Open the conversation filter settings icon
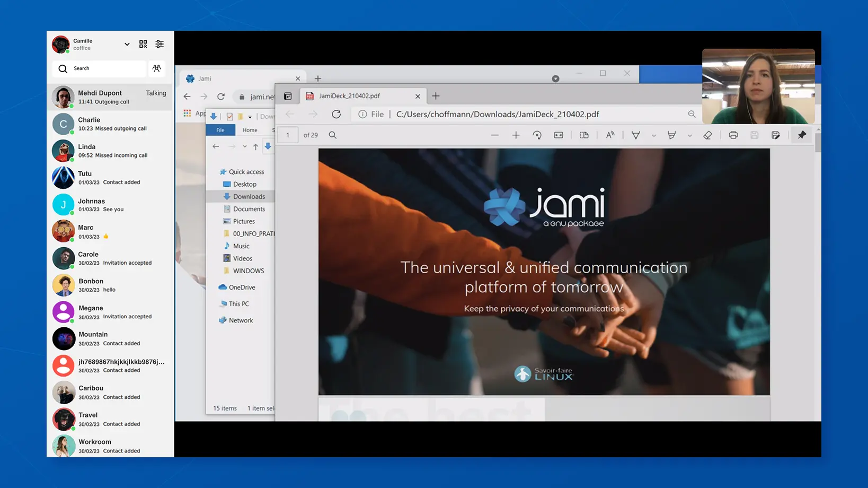This screenshot has height=488, width=868. [x=160, y=44]
